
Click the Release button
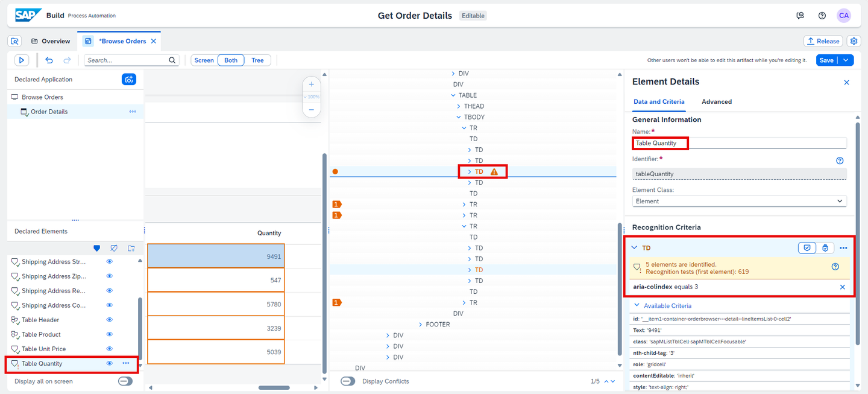(x=823, y=41)
